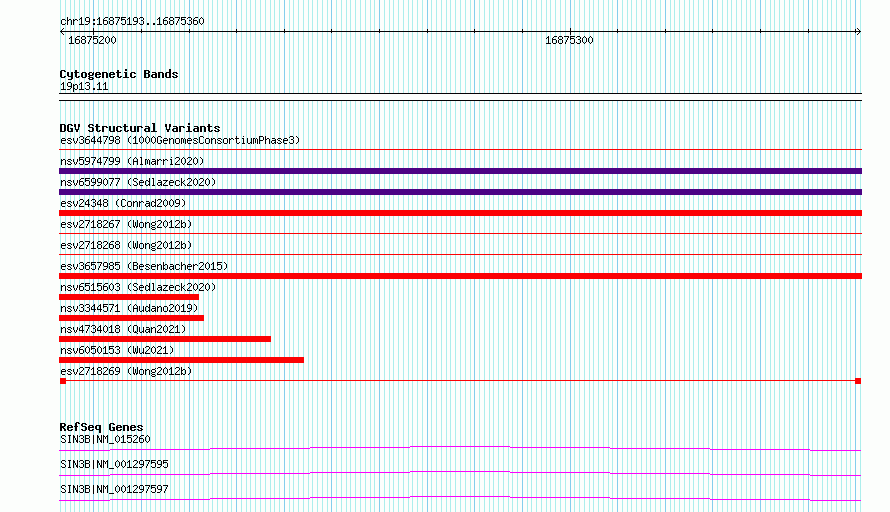Click the red bar for esv24348
The width and height of the screenshot is (890, 512).
click(x=460, y=213)
